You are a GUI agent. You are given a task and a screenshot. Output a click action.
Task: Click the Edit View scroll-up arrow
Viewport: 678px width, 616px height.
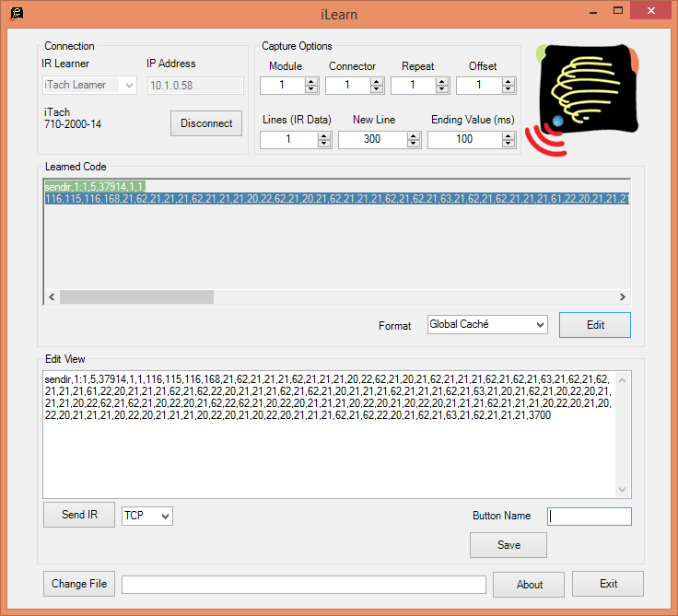[622, 381]
